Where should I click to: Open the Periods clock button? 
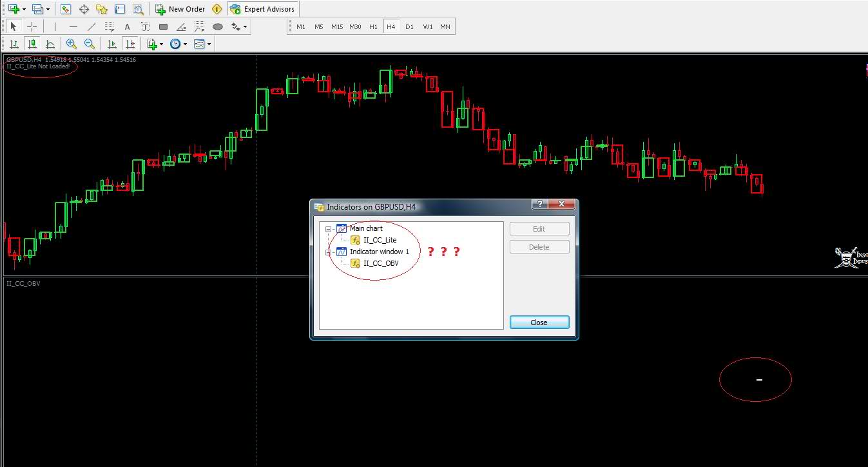tap(175, 44)
